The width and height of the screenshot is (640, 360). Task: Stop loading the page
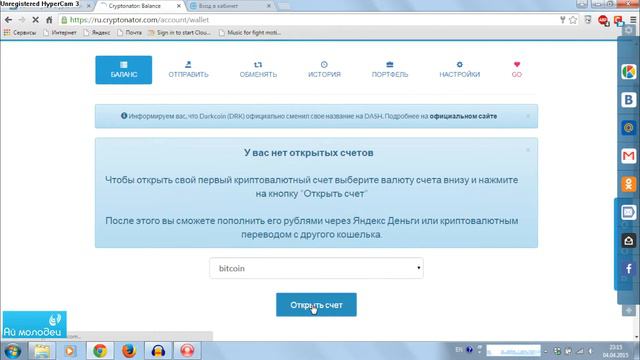[x=36, y=20]
